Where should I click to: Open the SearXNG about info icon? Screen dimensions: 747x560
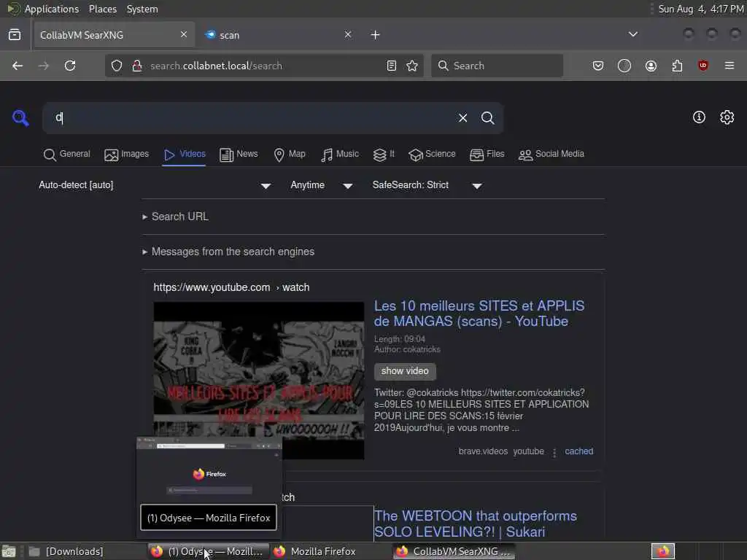[699, 117]
